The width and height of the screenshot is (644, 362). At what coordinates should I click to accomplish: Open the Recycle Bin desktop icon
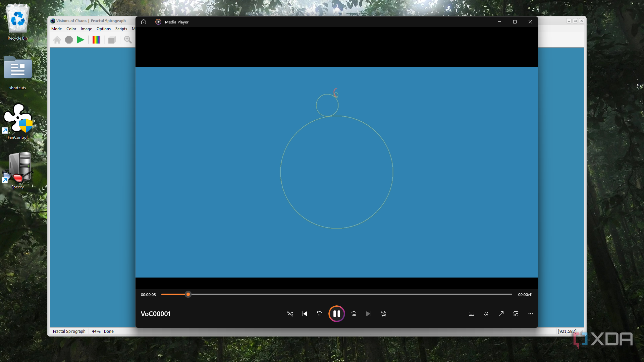click(18, 22)
